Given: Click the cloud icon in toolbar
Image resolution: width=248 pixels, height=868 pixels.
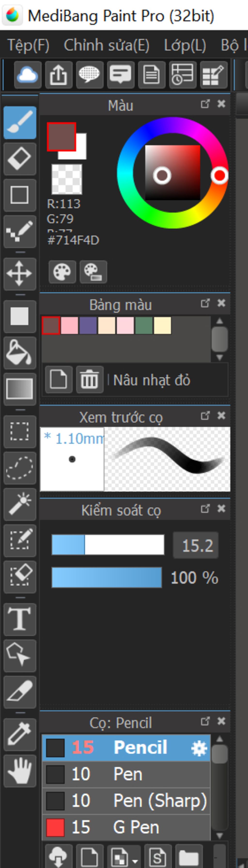Looking at the screenshot, I should (28, 74).
